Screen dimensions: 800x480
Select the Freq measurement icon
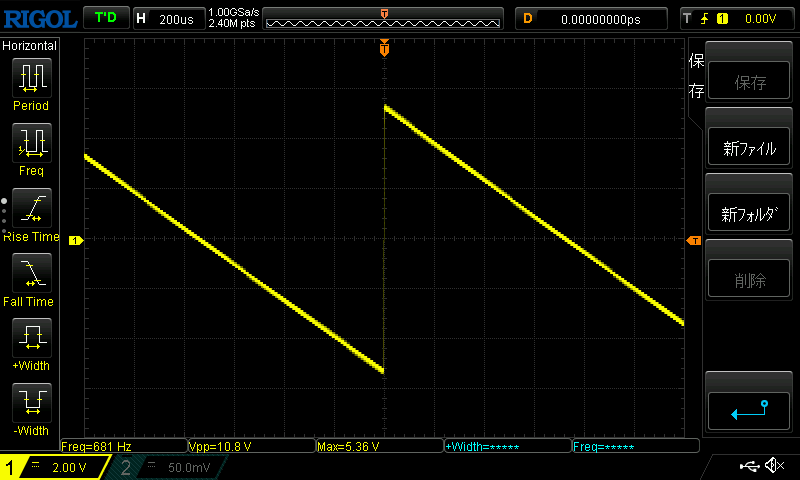(x=32, y=143)
